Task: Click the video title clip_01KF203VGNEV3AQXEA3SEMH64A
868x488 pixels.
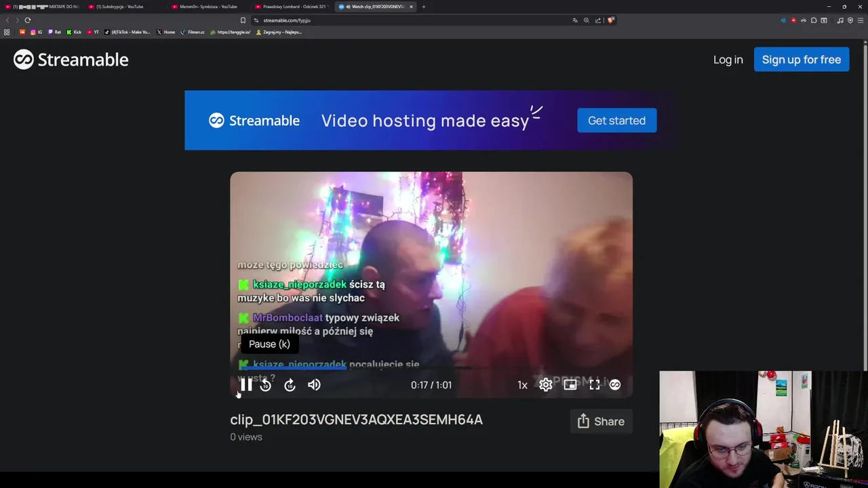Action: click(x=356, y=420)
